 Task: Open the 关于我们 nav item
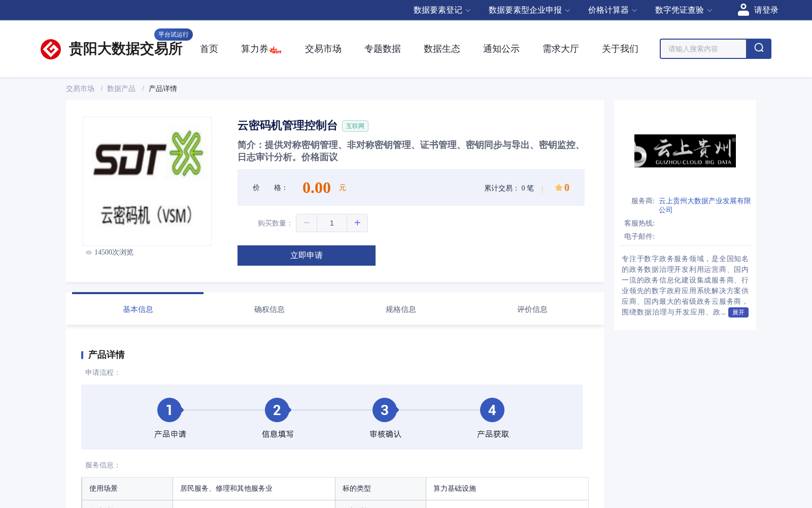[620, 49]
